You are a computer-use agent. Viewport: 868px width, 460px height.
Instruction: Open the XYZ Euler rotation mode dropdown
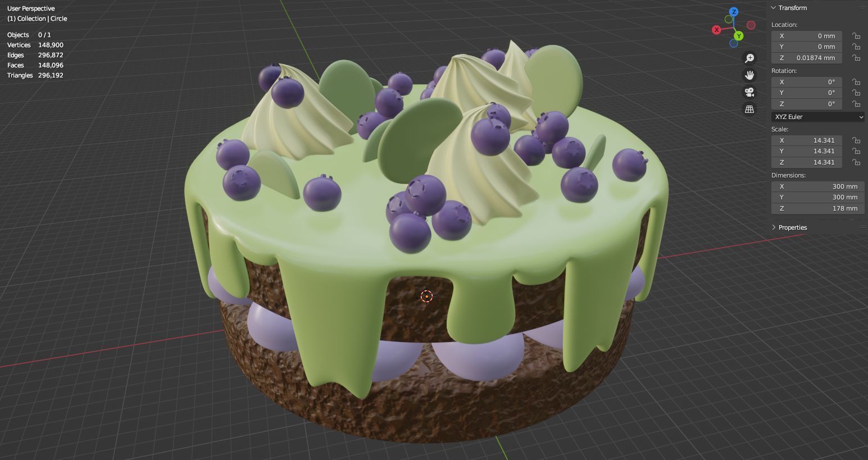[818, 117]
